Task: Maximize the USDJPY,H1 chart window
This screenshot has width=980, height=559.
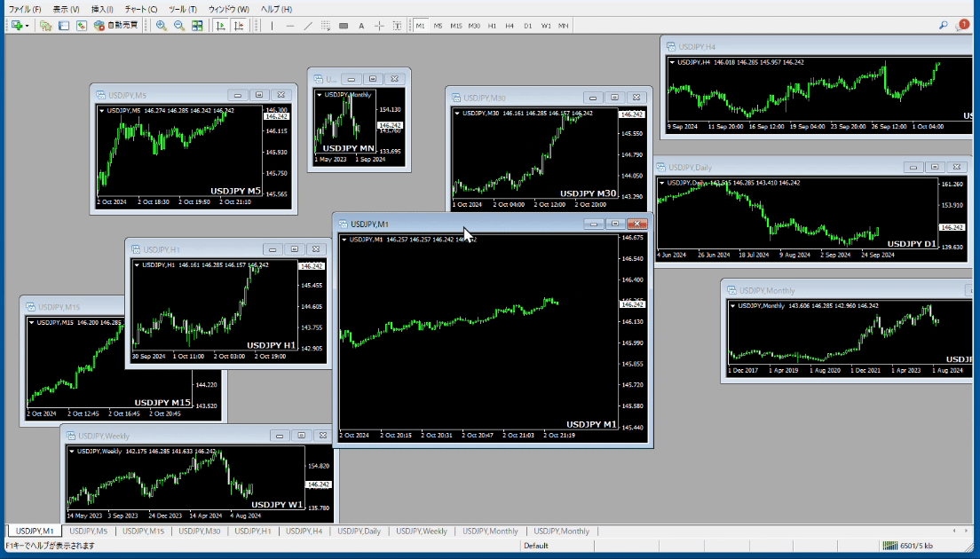Action: 295,249
